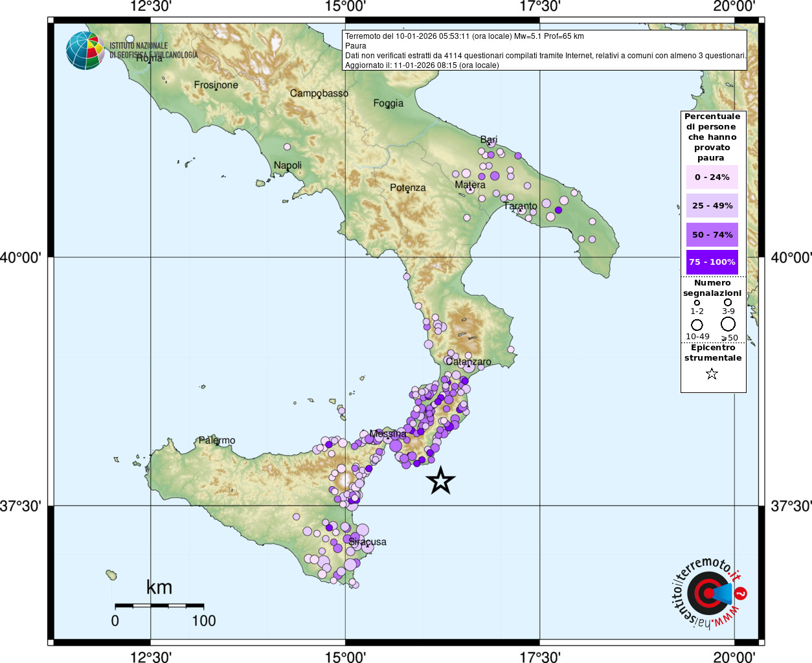Pick the 50 - 74% purple swatch
Image resolution: width=812 pixels, height=663 pixels.
(x=712, y=234)
